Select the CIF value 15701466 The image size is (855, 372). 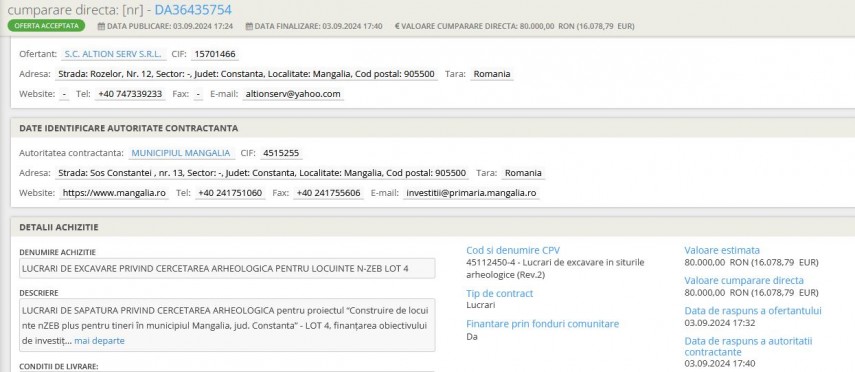click(x=215, y=54)
